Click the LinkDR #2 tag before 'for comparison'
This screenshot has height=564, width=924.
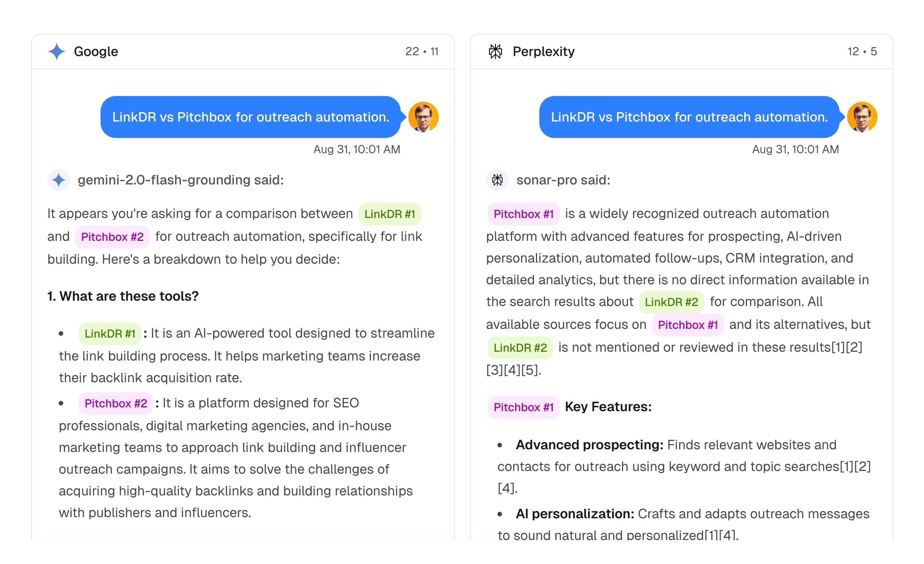point(671,302)
